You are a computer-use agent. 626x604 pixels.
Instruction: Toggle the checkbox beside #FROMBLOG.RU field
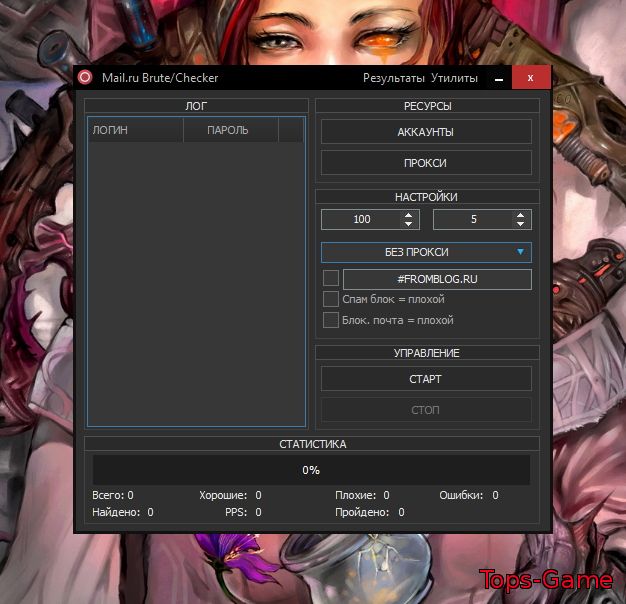331,279
